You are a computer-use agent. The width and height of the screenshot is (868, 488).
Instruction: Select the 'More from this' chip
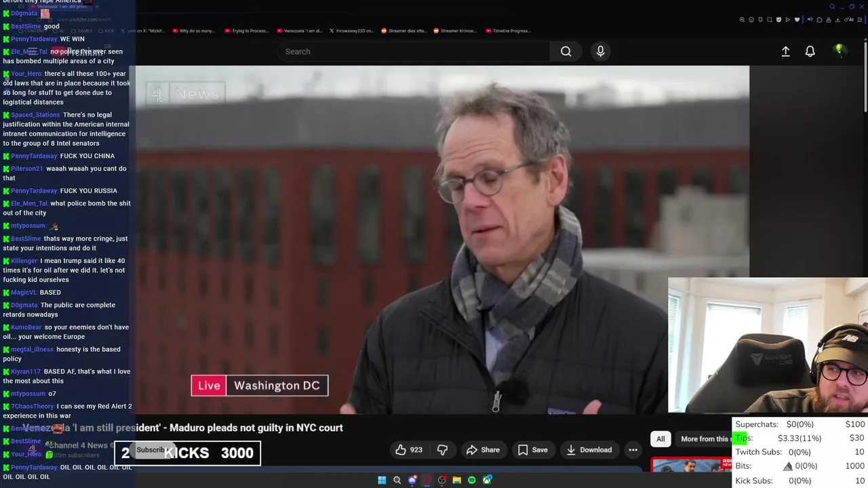tap(705, 439)
